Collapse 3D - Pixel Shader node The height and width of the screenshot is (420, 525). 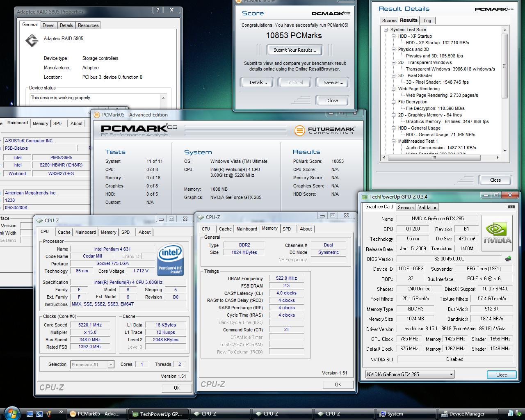click(x=394, y=75)
